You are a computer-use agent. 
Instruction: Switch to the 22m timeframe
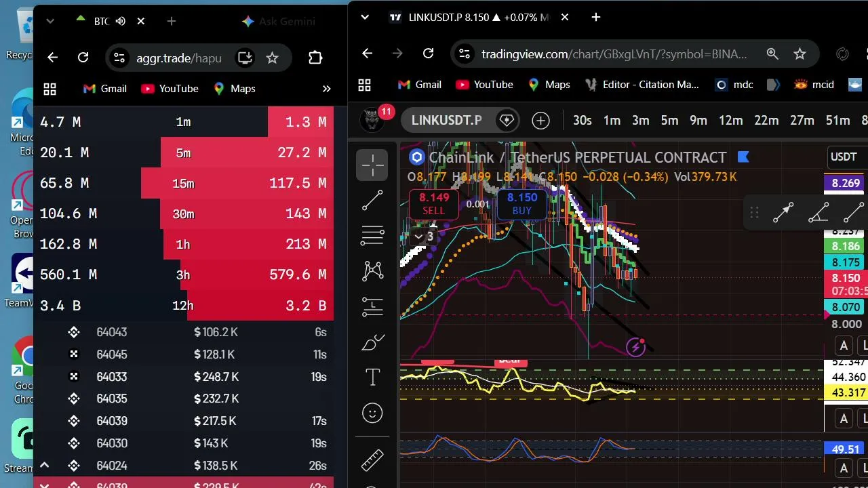(x=766, y=121)
